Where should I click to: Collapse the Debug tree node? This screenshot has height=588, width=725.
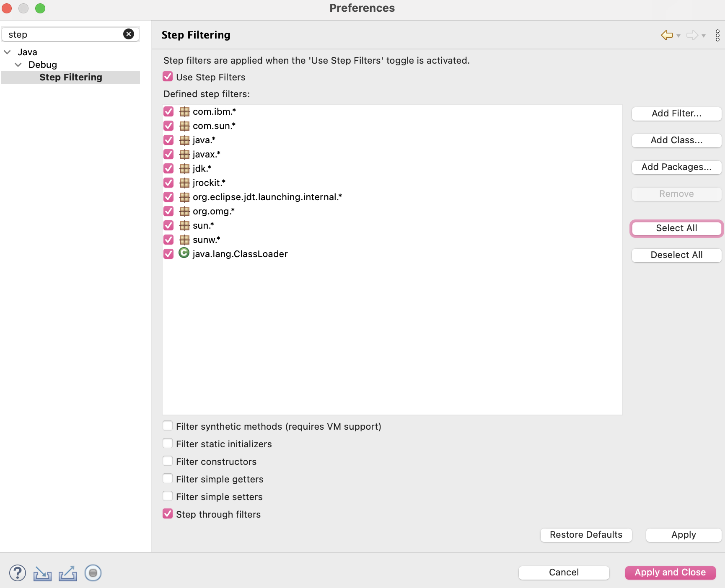[18, 64]
